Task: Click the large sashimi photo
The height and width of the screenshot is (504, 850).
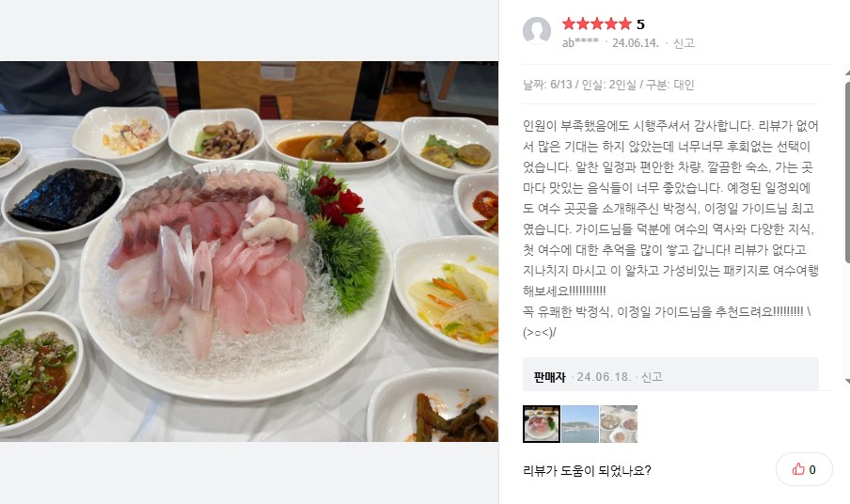Action: pos(249,251)
